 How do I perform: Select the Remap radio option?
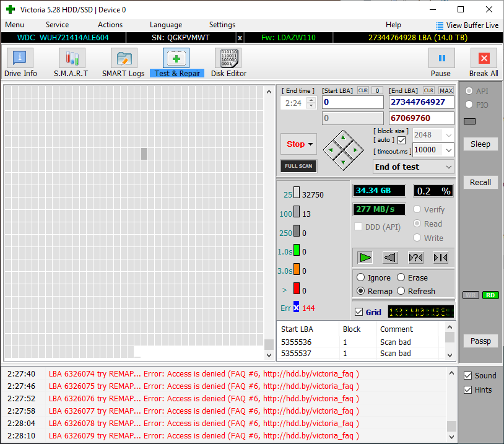360,291
